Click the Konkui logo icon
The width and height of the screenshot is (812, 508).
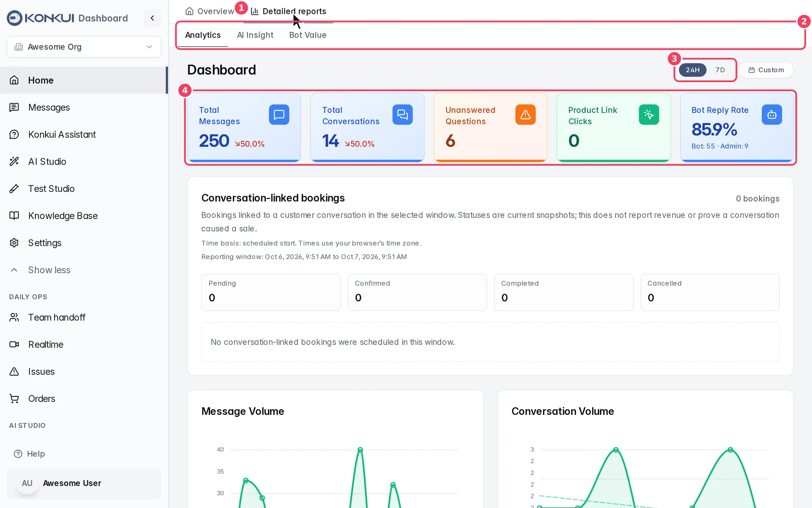click(x=15, y=18)
